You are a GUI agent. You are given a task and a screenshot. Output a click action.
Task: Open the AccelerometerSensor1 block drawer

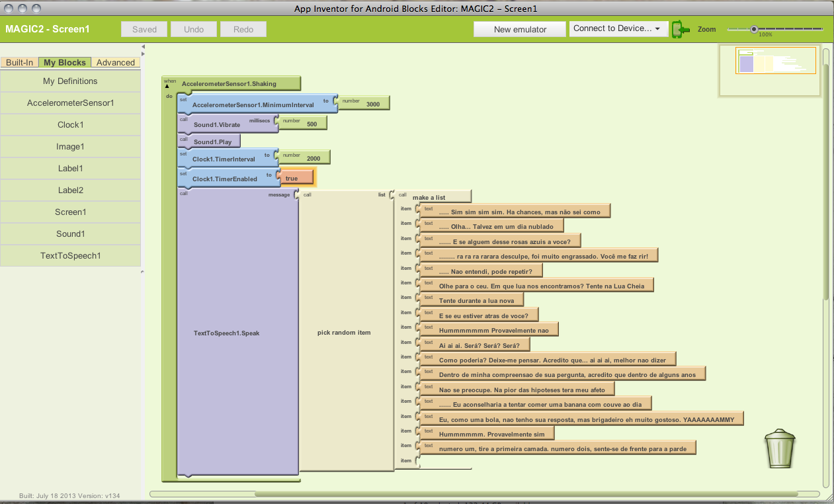click(71, 103)
